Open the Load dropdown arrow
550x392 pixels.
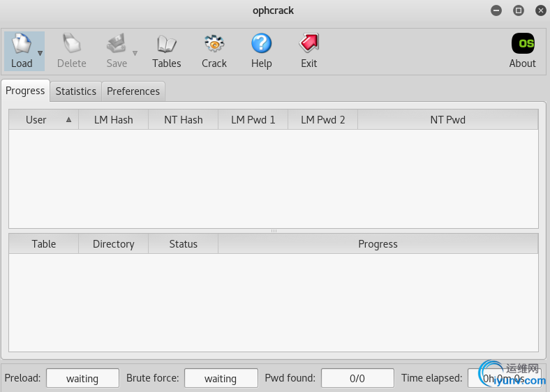click(40, 53)
